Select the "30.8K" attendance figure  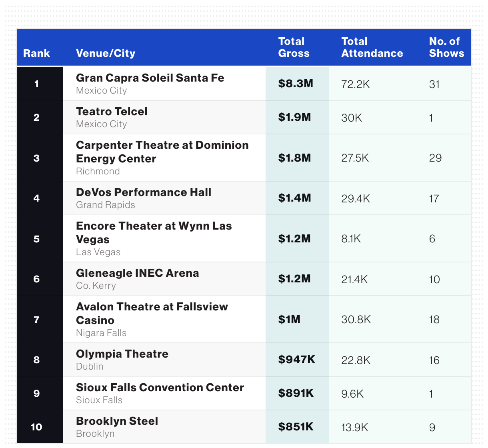click(356, 320)
